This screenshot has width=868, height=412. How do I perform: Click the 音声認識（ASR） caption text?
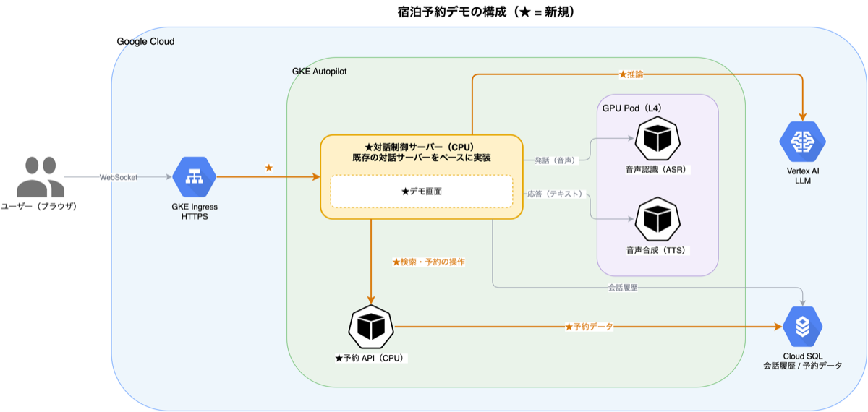click(658, 171)
